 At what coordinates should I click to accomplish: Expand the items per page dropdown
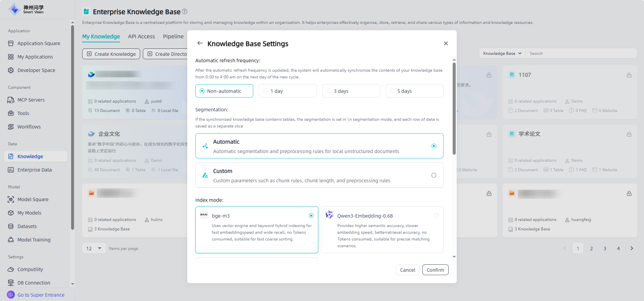pos(94,249)
